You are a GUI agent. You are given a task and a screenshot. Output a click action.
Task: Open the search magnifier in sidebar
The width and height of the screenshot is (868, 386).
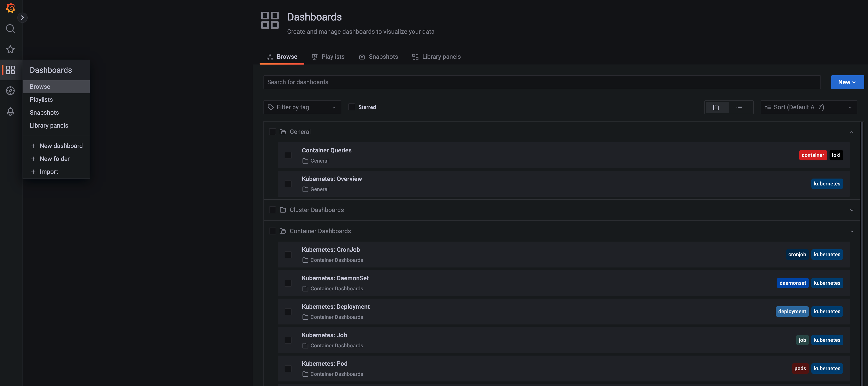click(10, 29)
